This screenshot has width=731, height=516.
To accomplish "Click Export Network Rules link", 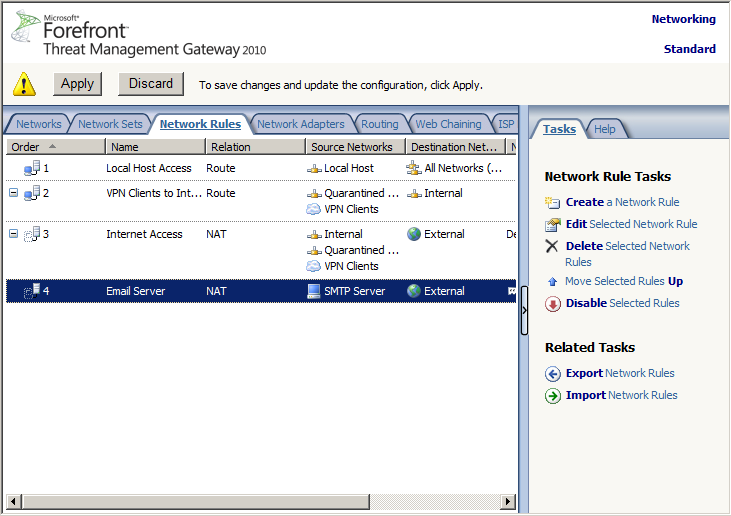I will pyautogui.click(x=620, y=373).
